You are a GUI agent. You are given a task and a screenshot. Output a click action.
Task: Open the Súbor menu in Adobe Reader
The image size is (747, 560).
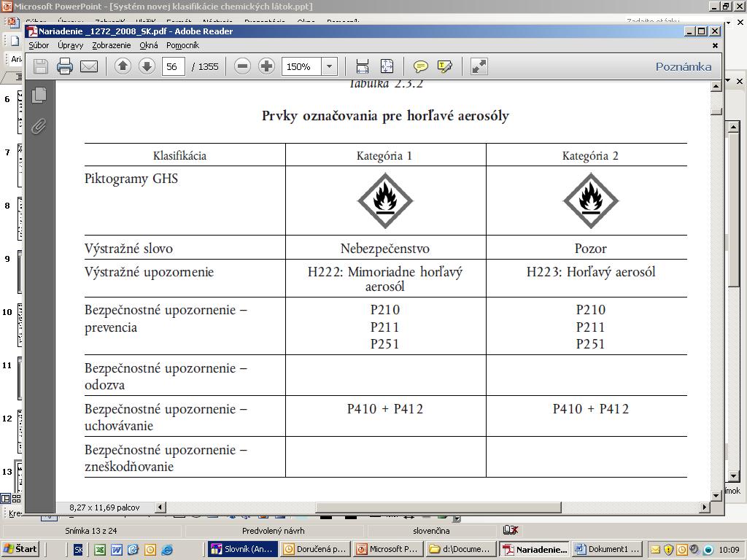[x=39, y=45]
